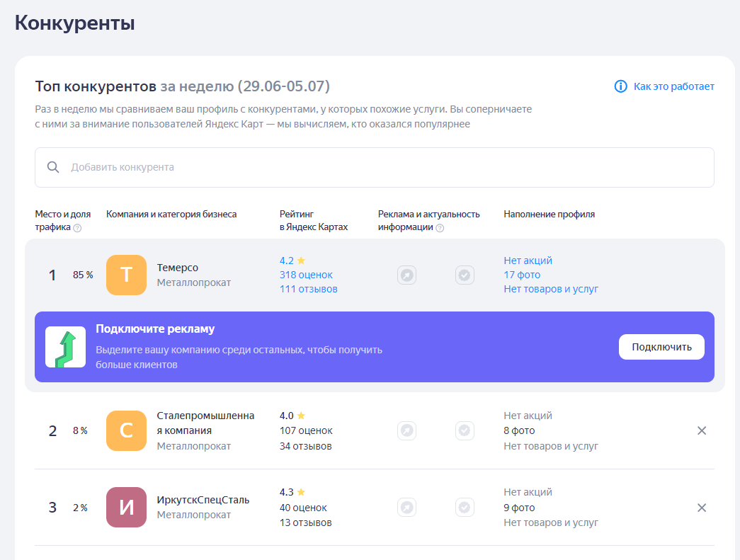This screenshot has width=740, height=560.
Task: Click Темерсо 'Нет акций' link
Action: click(528, 261)
